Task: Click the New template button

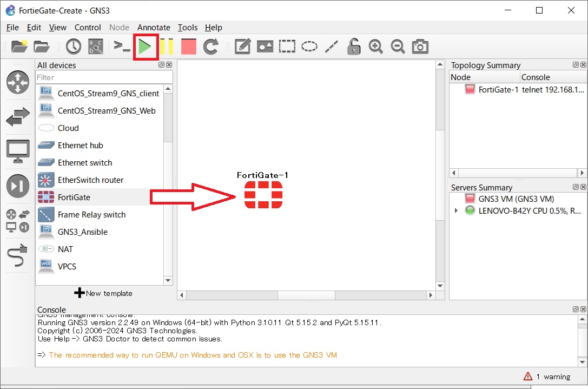Action: tap(103, 293)
